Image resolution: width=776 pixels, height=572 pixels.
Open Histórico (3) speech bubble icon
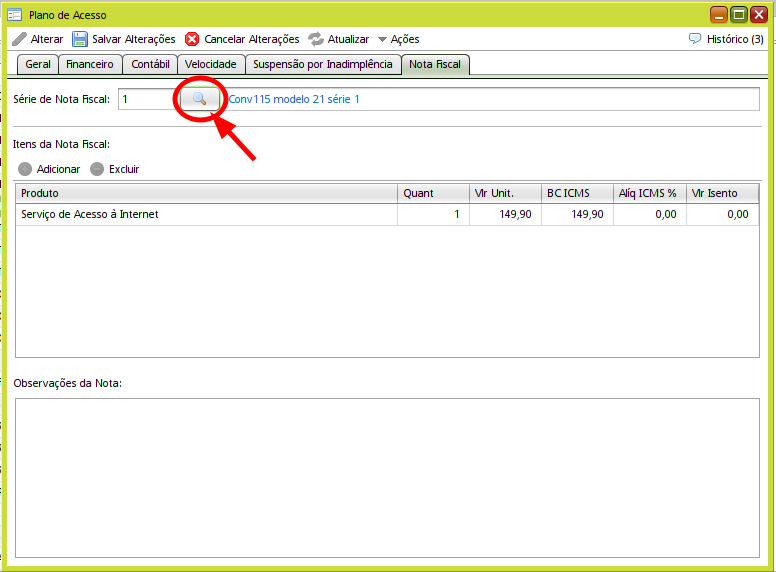point(695,39)
